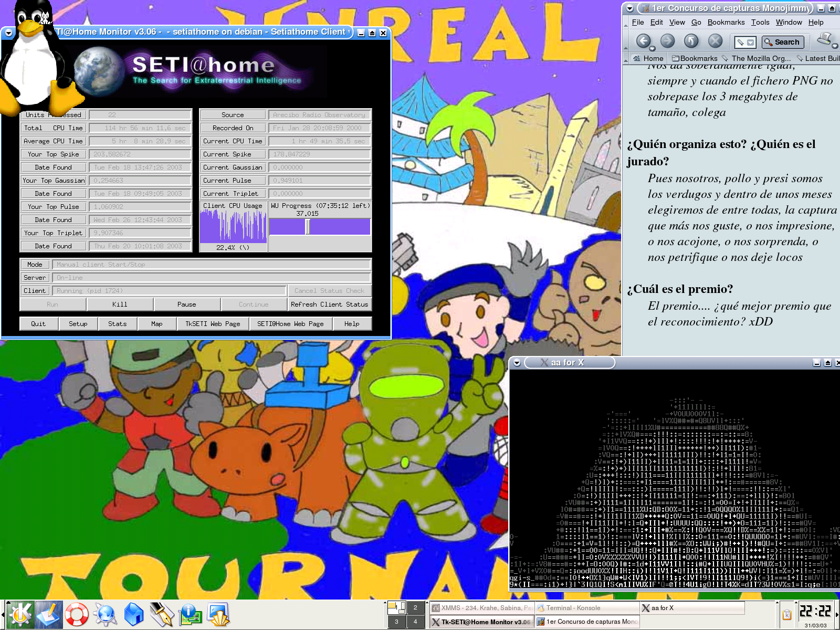Click the SETI@Home Web Page button
The image size is (840, 630).
[x=290, y=324]
